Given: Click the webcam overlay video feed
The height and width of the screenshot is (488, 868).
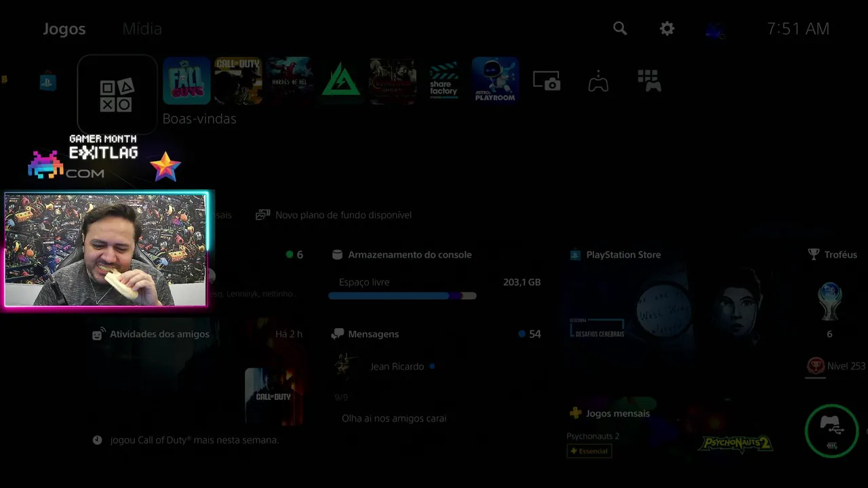Looking at the screenshot, I should click(x=106, y=250).
